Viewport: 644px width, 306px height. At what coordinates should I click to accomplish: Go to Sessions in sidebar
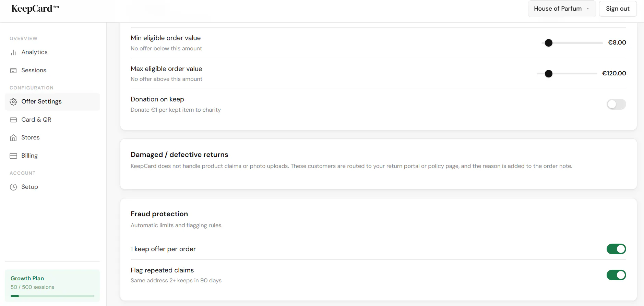[52, 70]
